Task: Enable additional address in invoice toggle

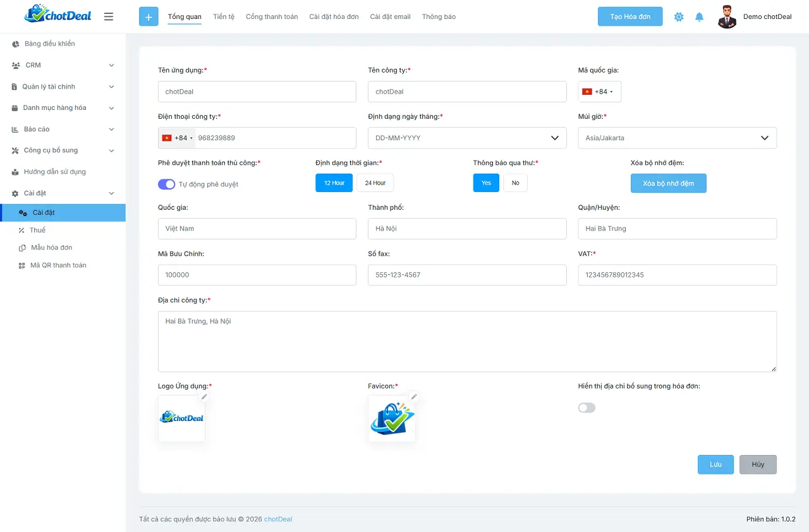Action: pyautogui.click(x=587, y=408)
